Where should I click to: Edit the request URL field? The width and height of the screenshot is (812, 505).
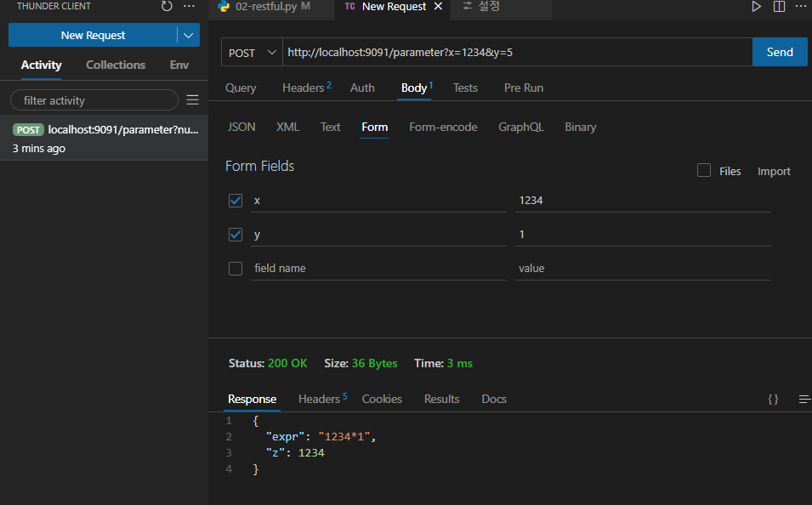[517, 53]
